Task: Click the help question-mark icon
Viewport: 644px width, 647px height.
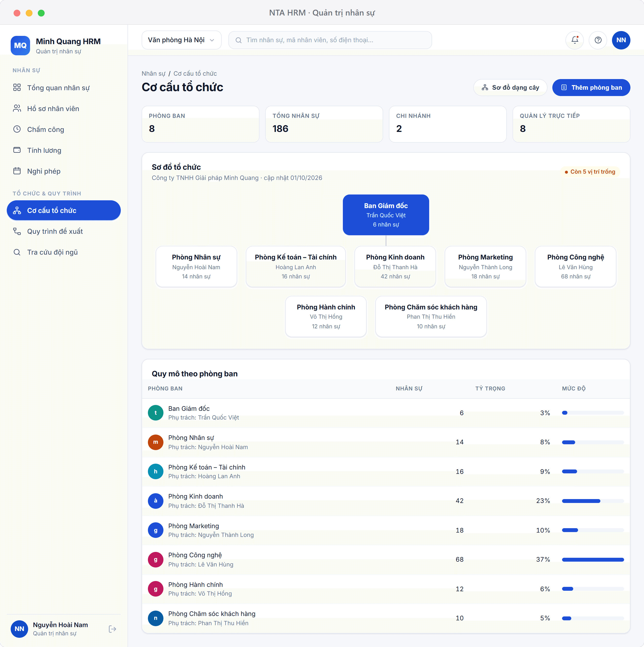Action: [598, 40]
